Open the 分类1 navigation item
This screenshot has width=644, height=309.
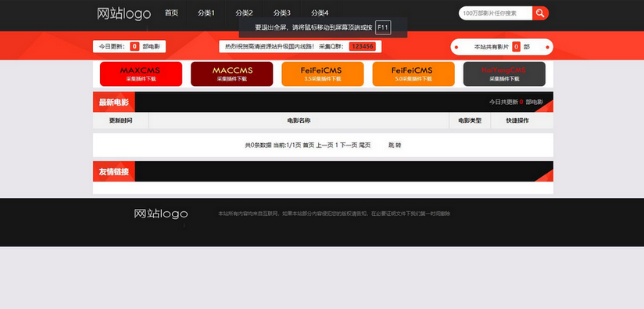[206, 13]
